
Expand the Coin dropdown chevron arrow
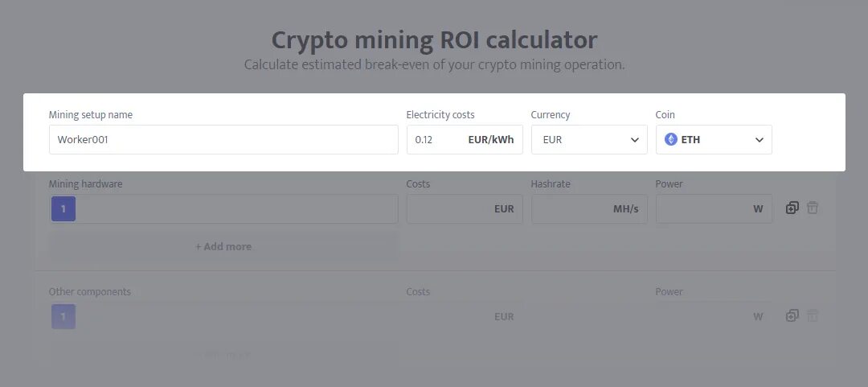(x=759, y=140)
